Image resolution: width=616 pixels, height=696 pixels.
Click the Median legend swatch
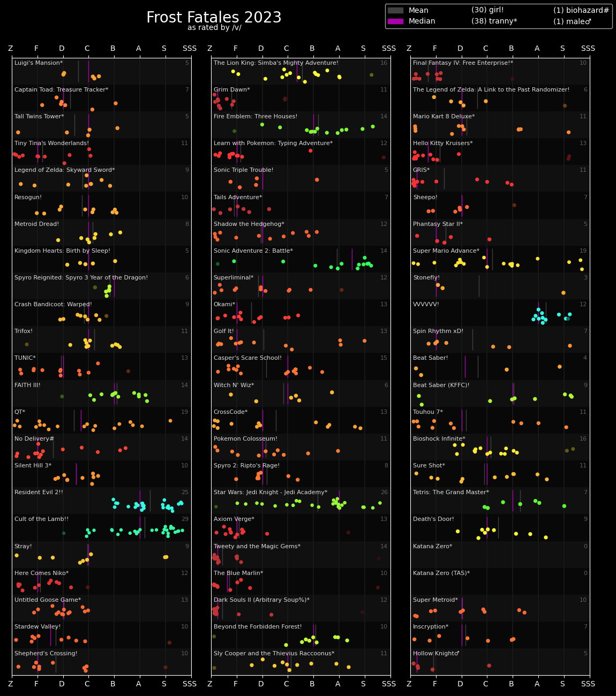tap(395, 21)
